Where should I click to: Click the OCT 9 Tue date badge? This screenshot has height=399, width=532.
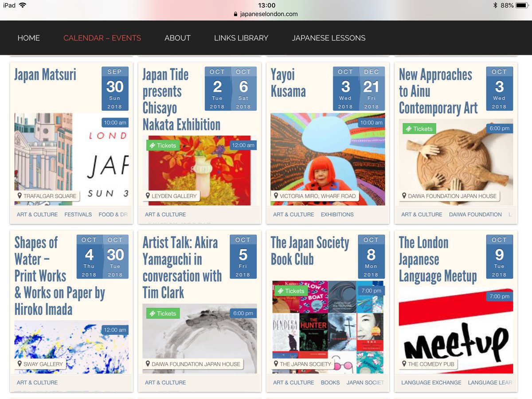click(x=499, y=257)
